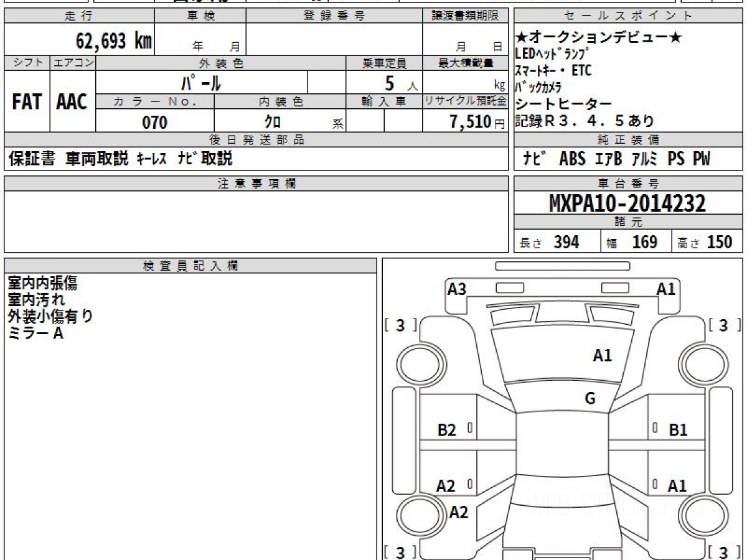Select the パール exterior color value
This screenshot has width=747, height=560.
201,83
